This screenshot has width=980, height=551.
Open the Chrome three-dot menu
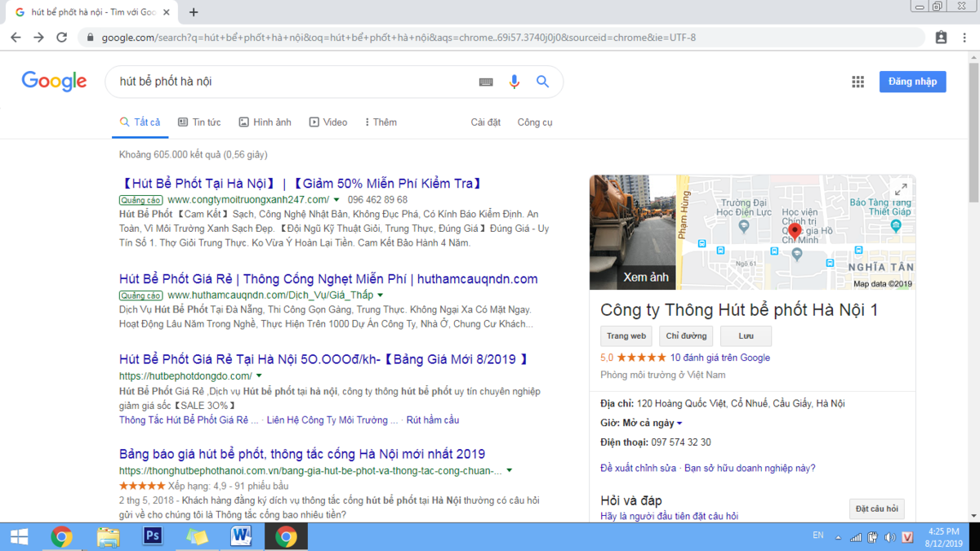964,38
